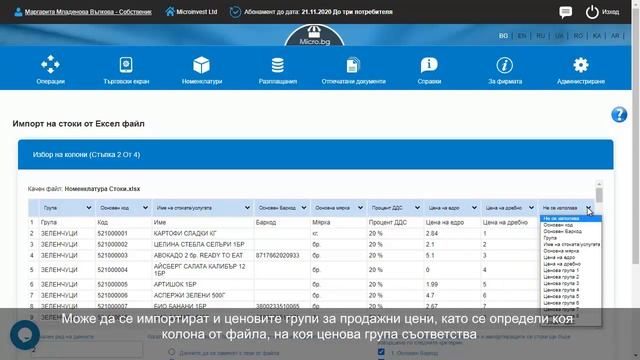The width and height of the screenshot is (640, 360).
Task: Choose Основен код from the open list
Action: [571, 225]
